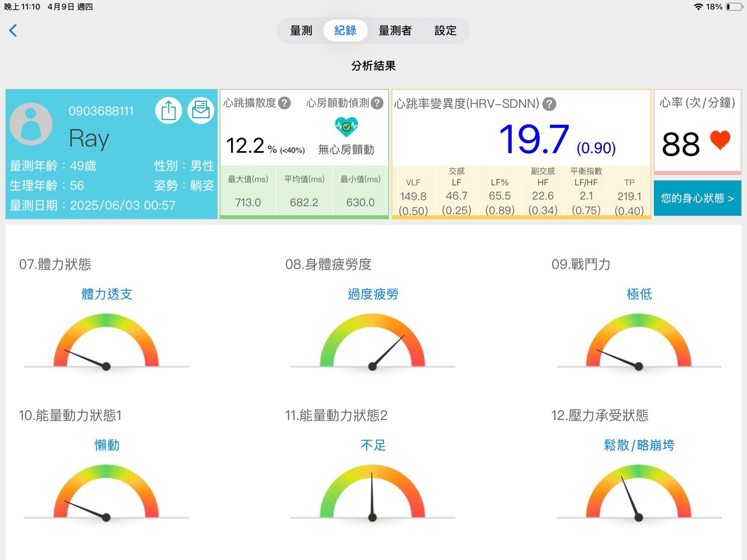This screenshot has height=560, width=747.
Task: Tap the mail report icon
Action: pos(201,110)
